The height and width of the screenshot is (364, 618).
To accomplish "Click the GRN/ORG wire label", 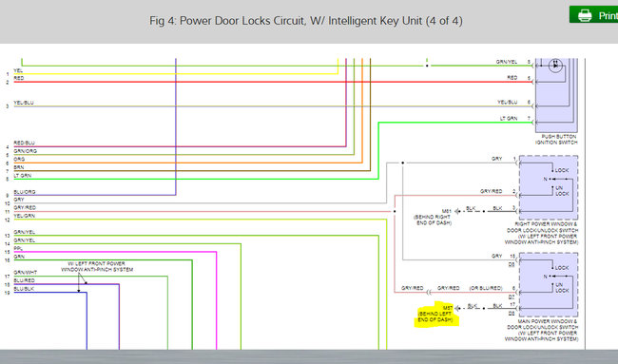I will pos(26,151).
